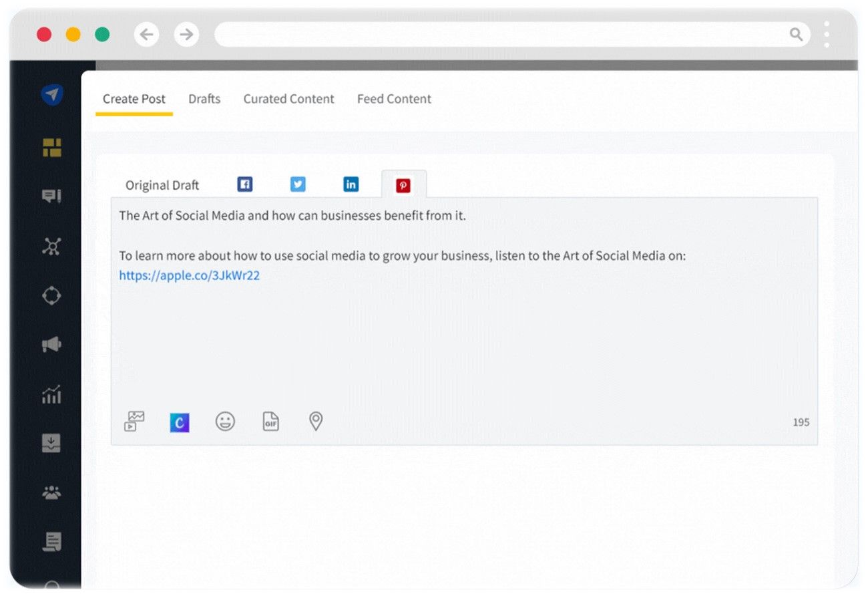Open the apple.co podcast link
Image resolution: width=868 pixels, height=596 pixels.
(x=189, y=275)
